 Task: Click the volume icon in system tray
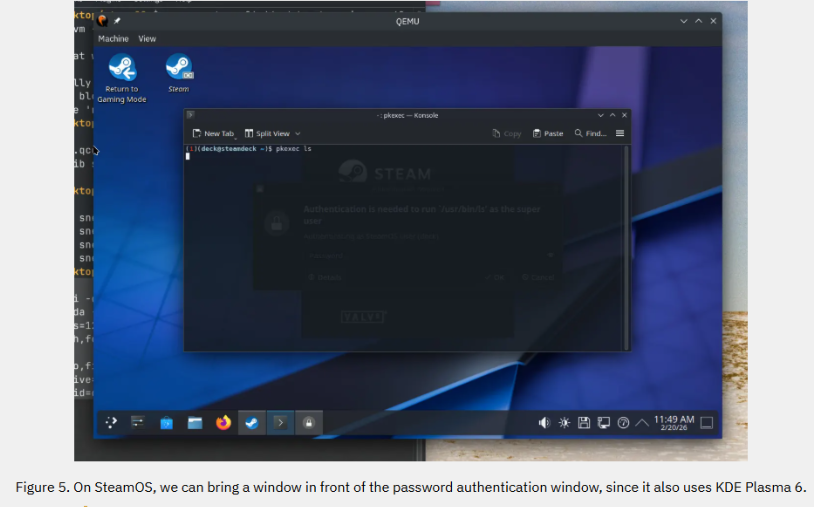[x=544, y=422]
